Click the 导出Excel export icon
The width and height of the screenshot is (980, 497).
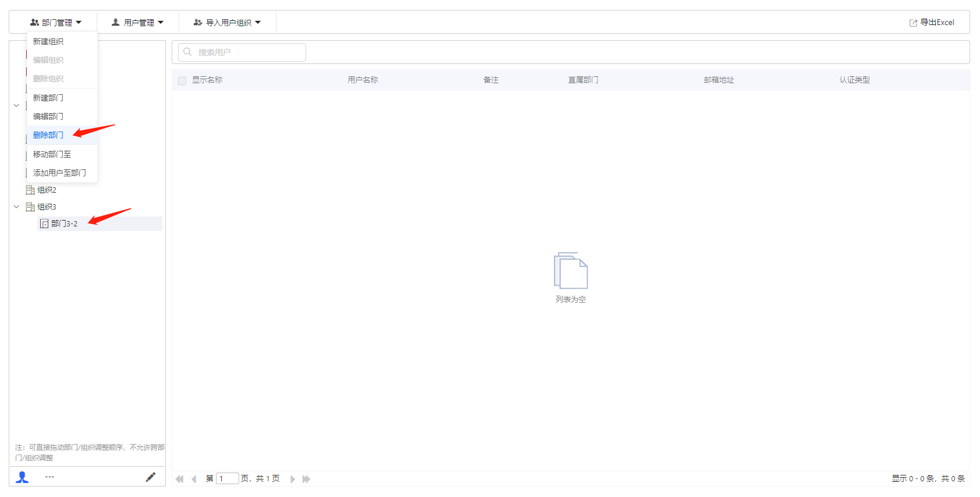913,23
